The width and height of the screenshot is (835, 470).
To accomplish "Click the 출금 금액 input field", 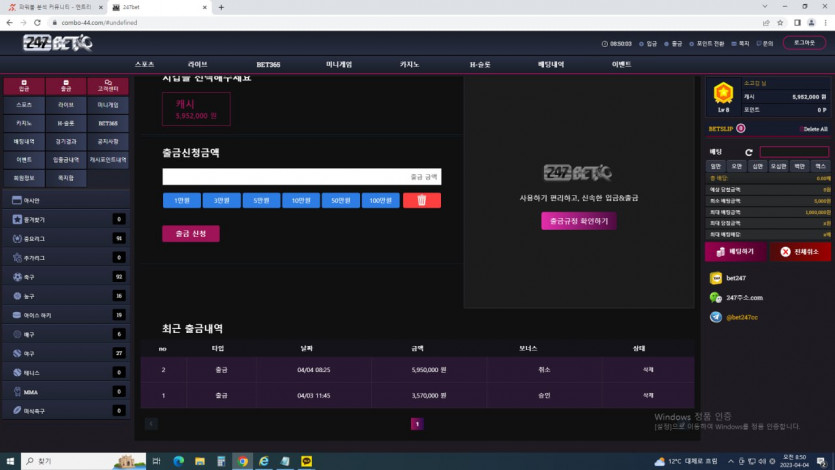I will (301, 177).
